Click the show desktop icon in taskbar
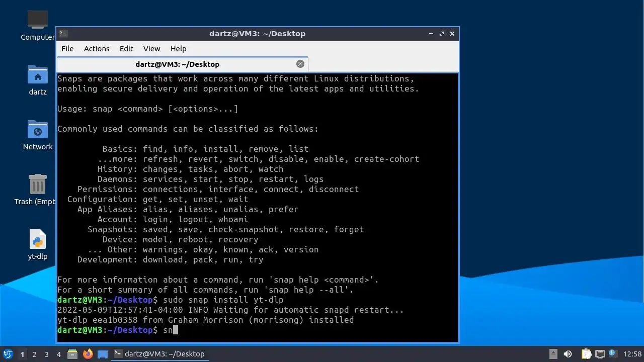This screenshot has width=644, height=362. pos(103,354)
